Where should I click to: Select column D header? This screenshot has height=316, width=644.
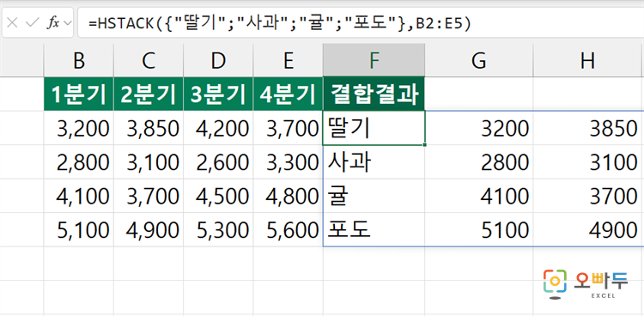(218, 60)
